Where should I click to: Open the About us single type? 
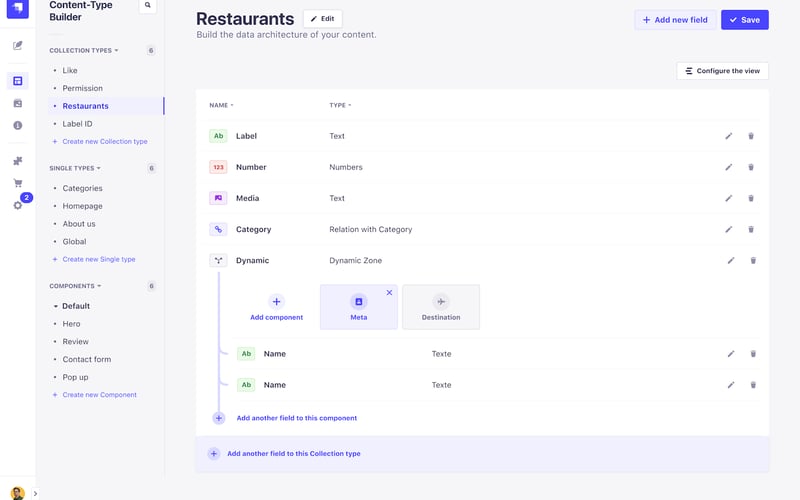79,224
